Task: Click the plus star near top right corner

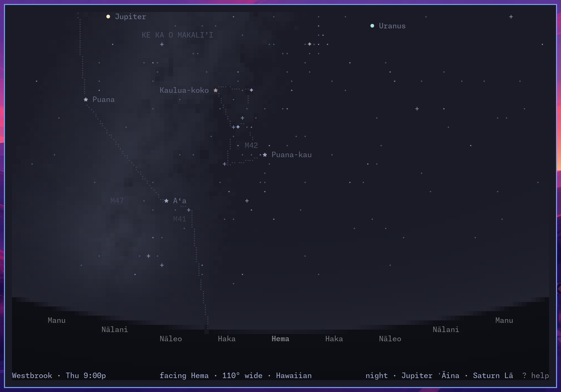Action: pyautogui.click(x=511, y=17)
